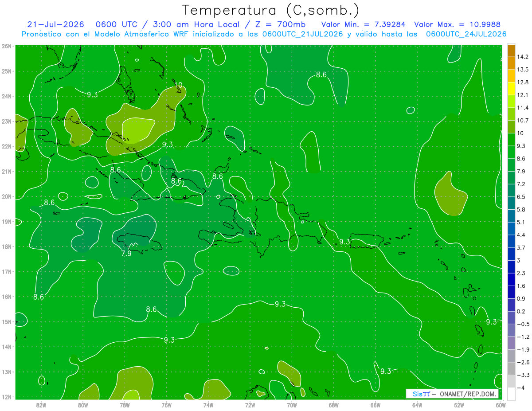Viewport: 532px width, 411px height.
Task: Click the '8.6' contour label near 25N
Action: click(321, 75)
